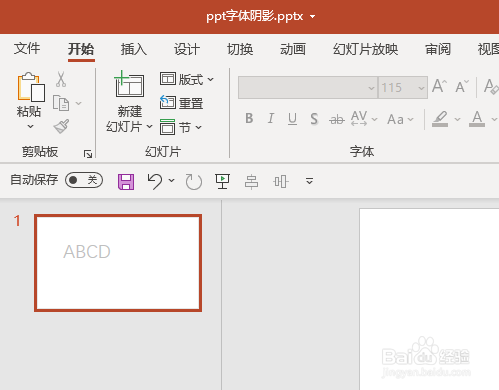
Task: Toggle italic formatting
Action: (271, 118)
